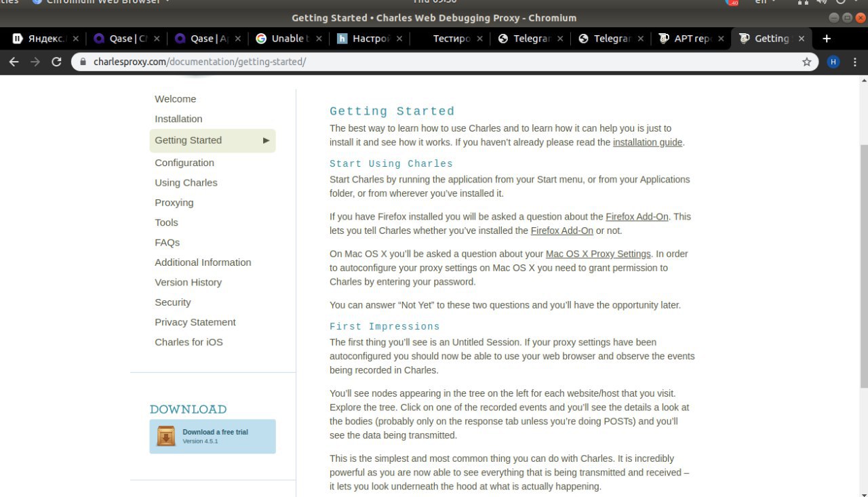The width and height of the screenshot is (868, 497).
Task: Close the Unable t tab
Action: pos(319,39)
